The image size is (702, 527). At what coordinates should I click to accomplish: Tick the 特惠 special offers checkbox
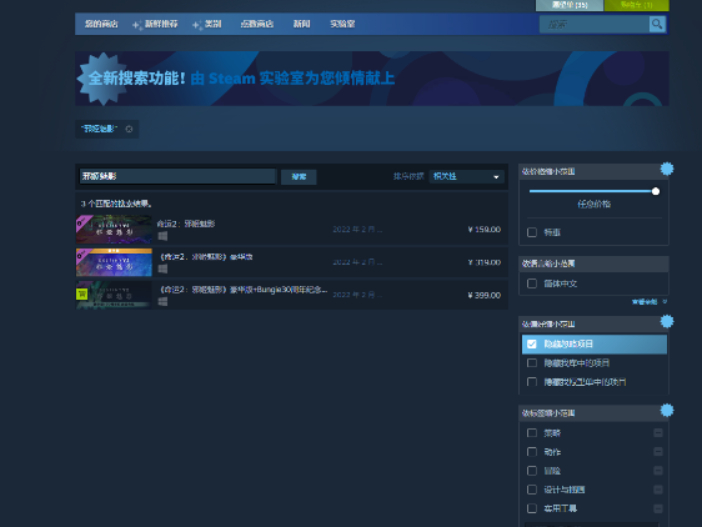[x=532, y=232]
